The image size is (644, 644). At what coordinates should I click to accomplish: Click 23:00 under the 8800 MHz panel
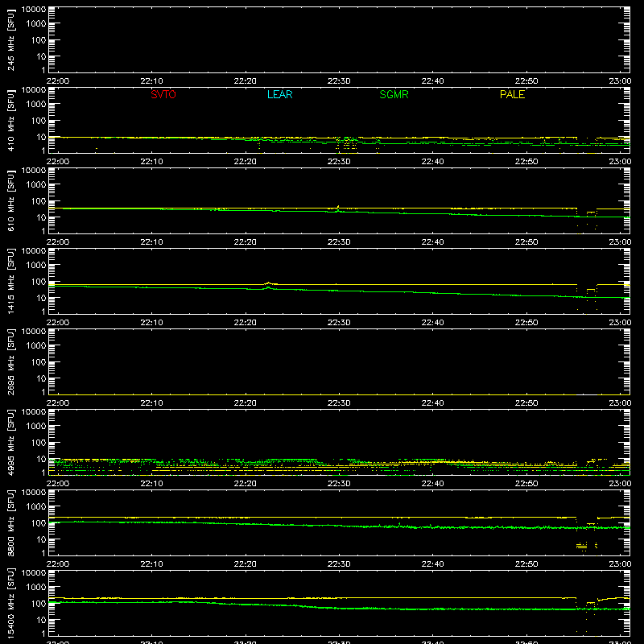coord(620,564)
